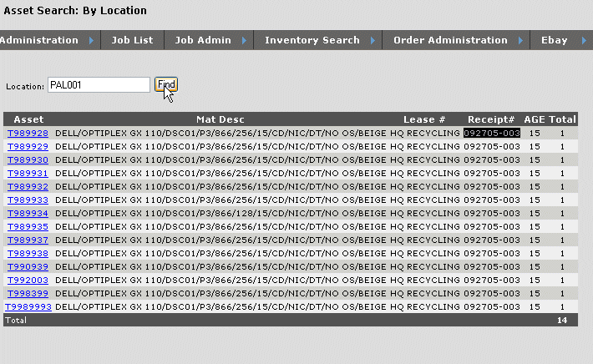The width and height of the screenshot is (593, 364).
Task: Click the material description in T992003 row
Action: pyautogui.click(x=220, y=280)
